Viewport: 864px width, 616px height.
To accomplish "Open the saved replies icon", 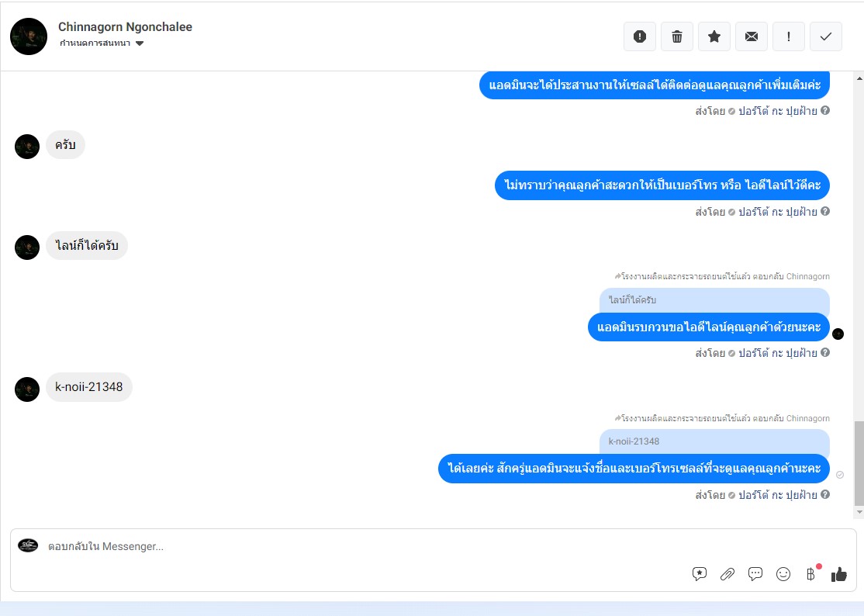I will tap(700, 574).
